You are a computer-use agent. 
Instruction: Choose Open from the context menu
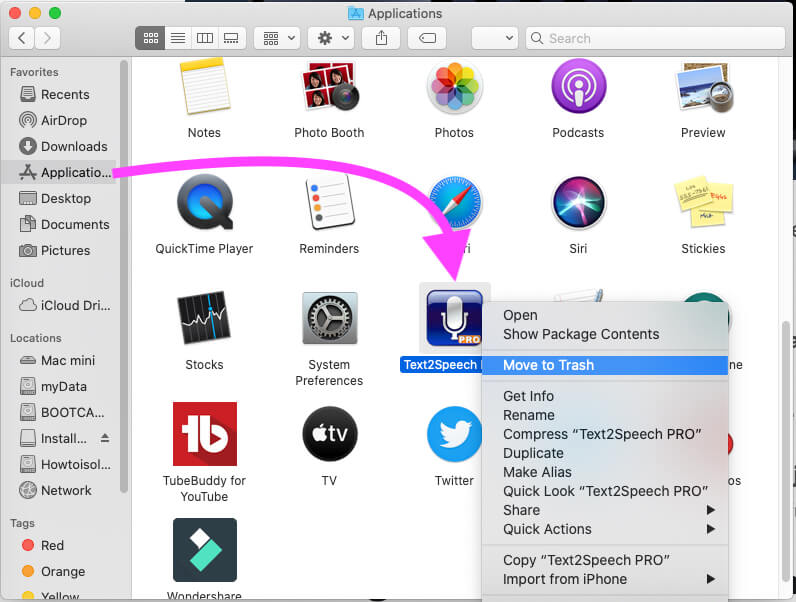point(605,315)
